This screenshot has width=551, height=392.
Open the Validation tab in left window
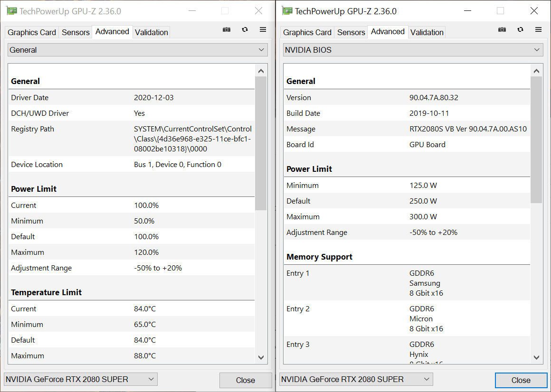pos(152,32)
